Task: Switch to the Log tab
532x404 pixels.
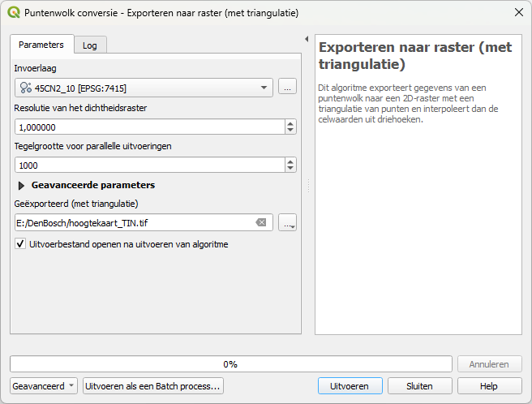Action: (90, 45)
